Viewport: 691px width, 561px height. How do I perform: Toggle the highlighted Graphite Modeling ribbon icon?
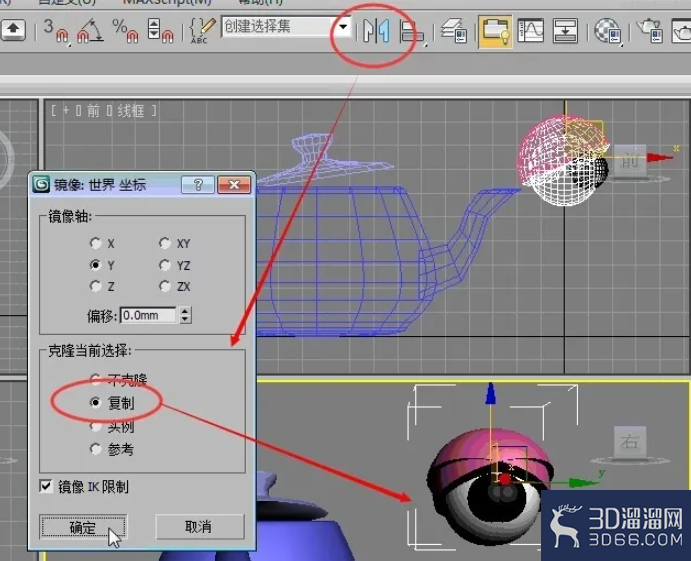click(496, 31)
